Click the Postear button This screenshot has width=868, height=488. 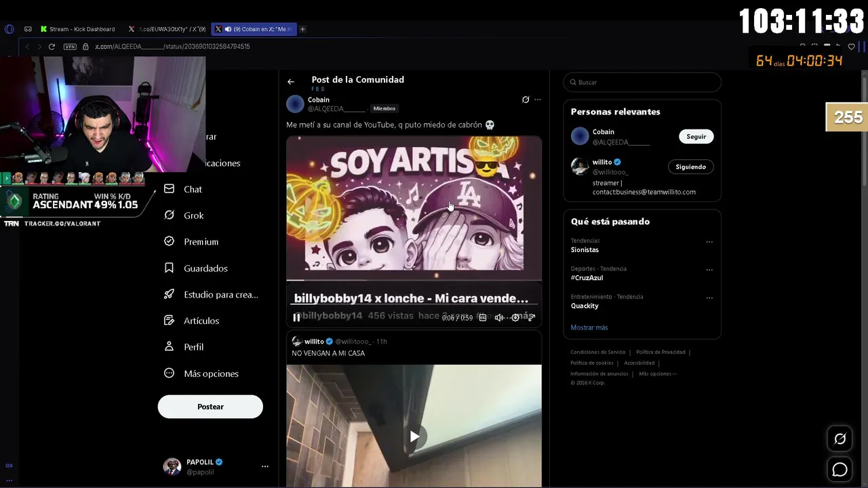coord(210,407)
